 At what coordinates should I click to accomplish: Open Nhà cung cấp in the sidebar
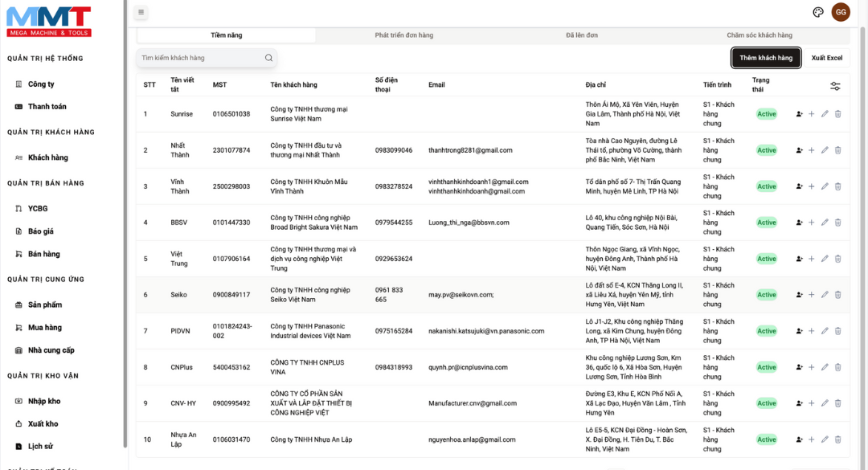(51, 350)
